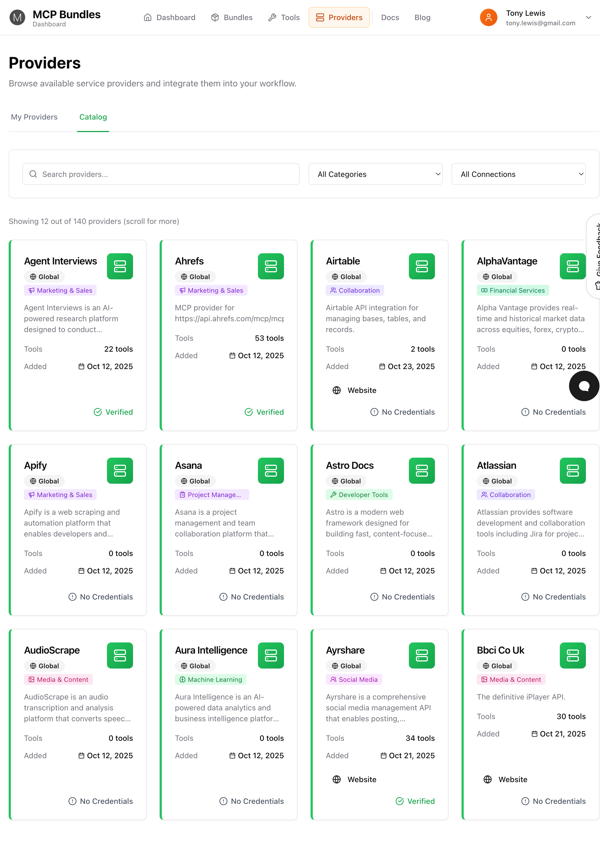The width and height of the screenshot is (600, 868).
Task: Open the Dashboard via its home icon
Action: pyautogui.click(x=147, y=17)
